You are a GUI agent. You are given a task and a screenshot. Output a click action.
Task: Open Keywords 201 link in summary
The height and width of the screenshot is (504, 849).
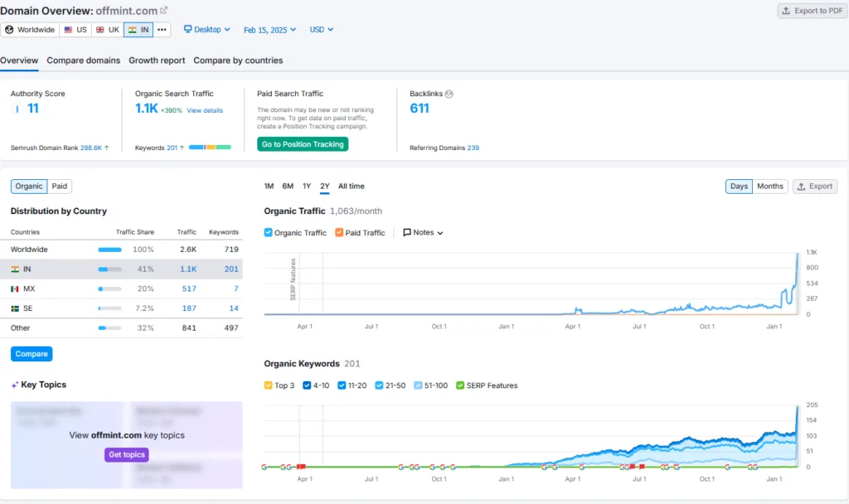pyautogui.click(x=172, y=148)
